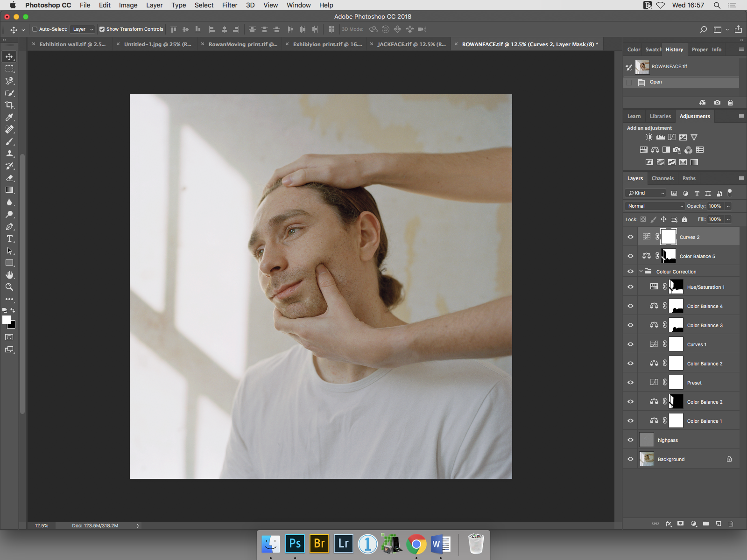Collapse the Colour Correction group
The image size is (747, 560).
pyautogui.click(x=641, y=271)
